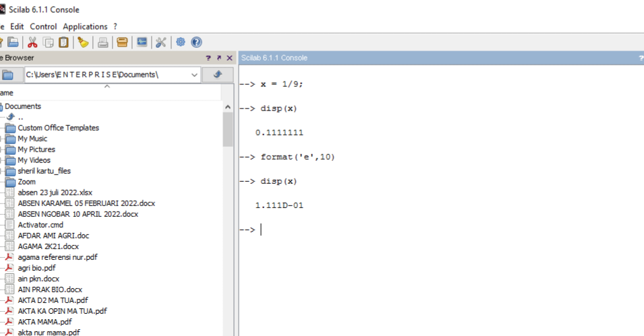Select the My Pictures folder
This screenshot has width=644, height=336.
[36, 149]
